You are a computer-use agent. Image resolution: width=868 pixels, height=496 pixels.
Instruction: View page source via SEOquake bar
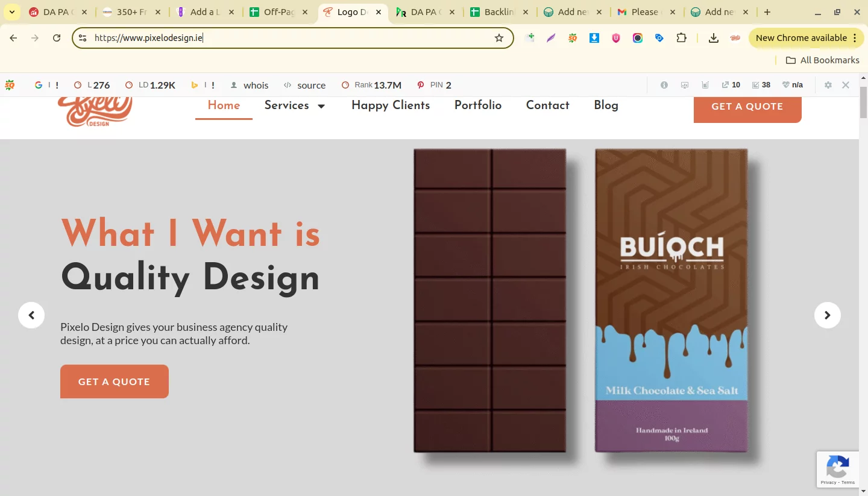coord(305,85)
